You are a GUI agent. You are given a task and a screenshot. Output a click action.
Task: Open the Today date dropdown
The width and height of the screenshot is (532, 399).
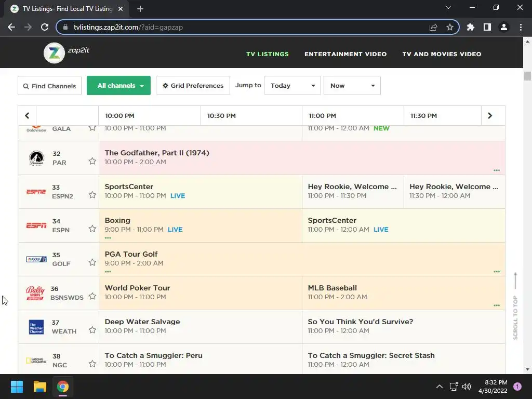292,86
